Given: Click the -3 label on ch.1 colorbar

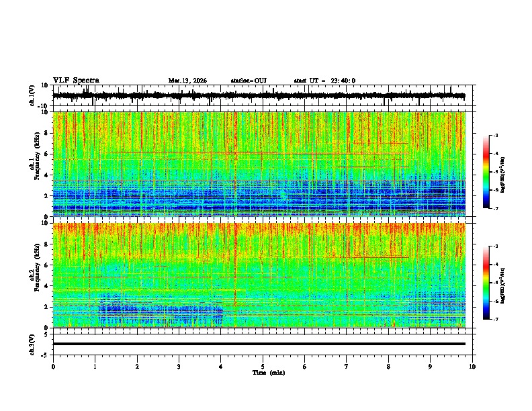Looking at the screenshot, I should [495, 135].
